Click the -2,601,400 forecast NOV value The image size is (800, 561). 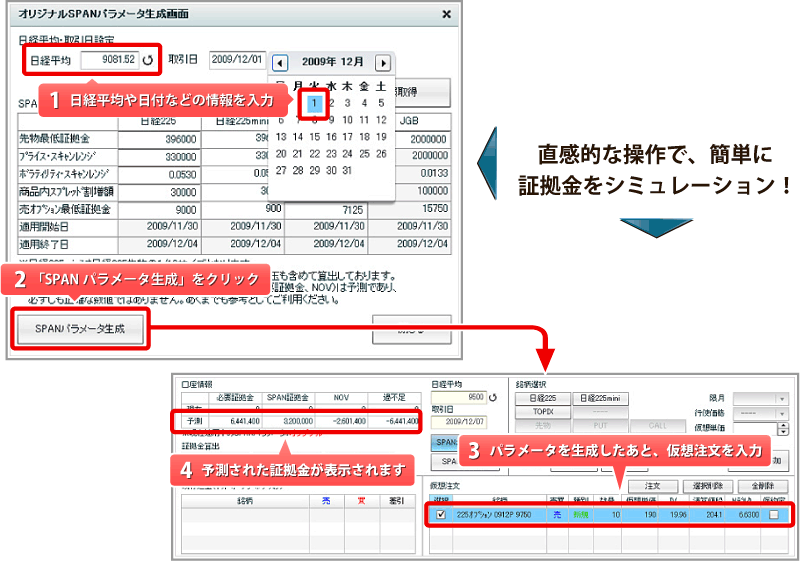click(x=349, y=421)
